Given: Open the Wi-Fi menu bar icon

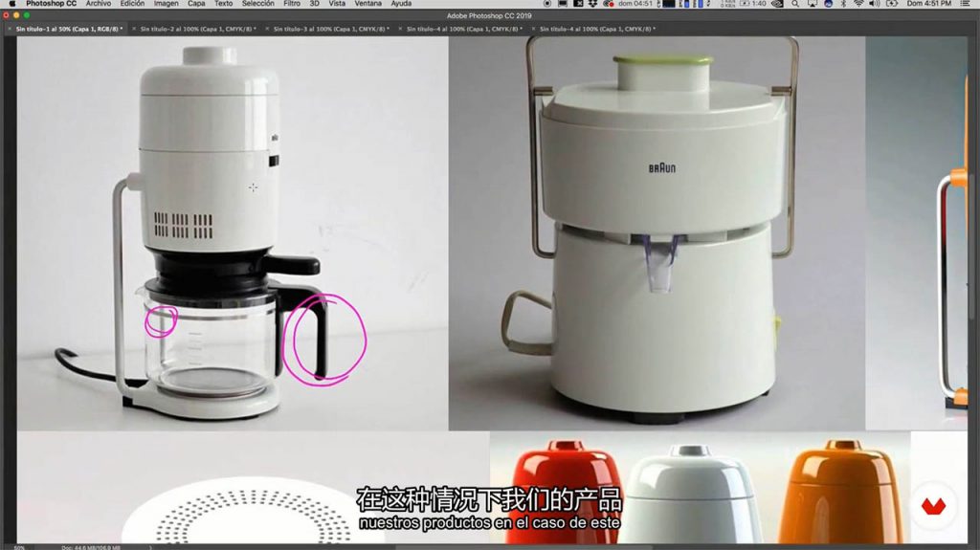Looking at the screenshot, I should 858,4.
